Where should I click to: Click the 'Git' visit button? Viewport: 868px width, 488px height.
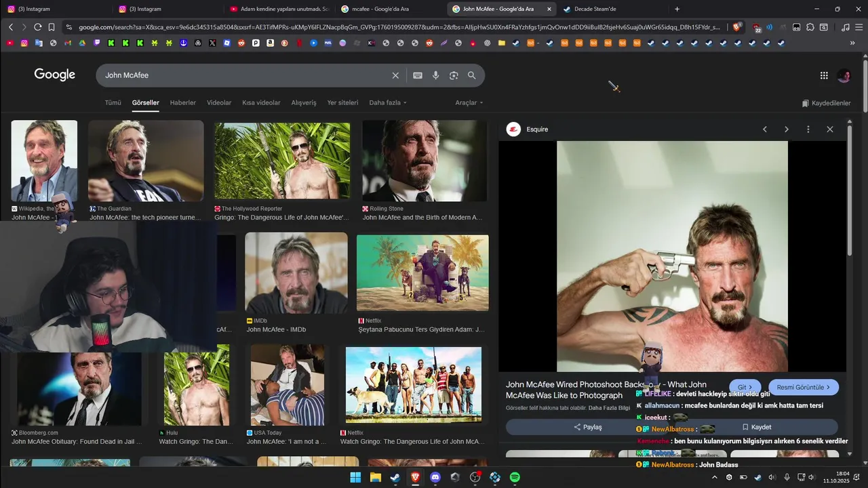[x=745, y=388]
